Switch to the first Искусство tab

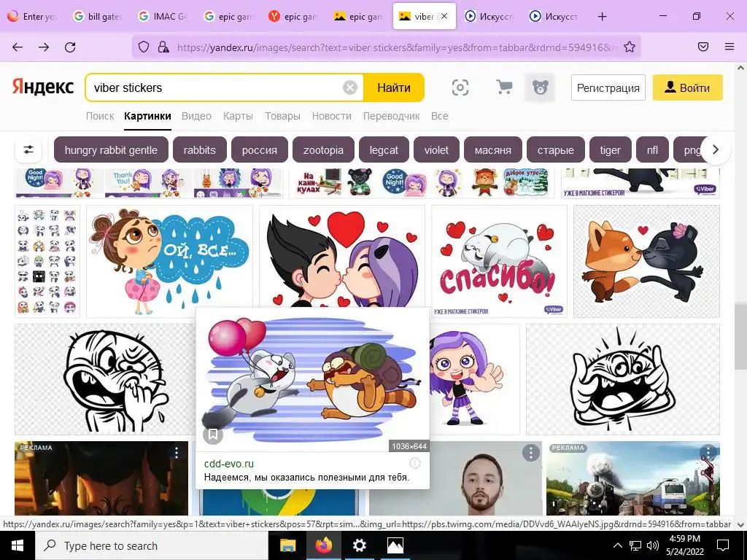point(490,16)
